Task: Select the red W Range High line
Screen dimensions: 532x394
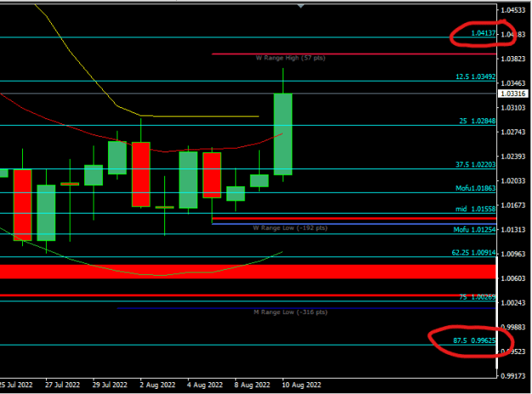Action: (353, 54)
